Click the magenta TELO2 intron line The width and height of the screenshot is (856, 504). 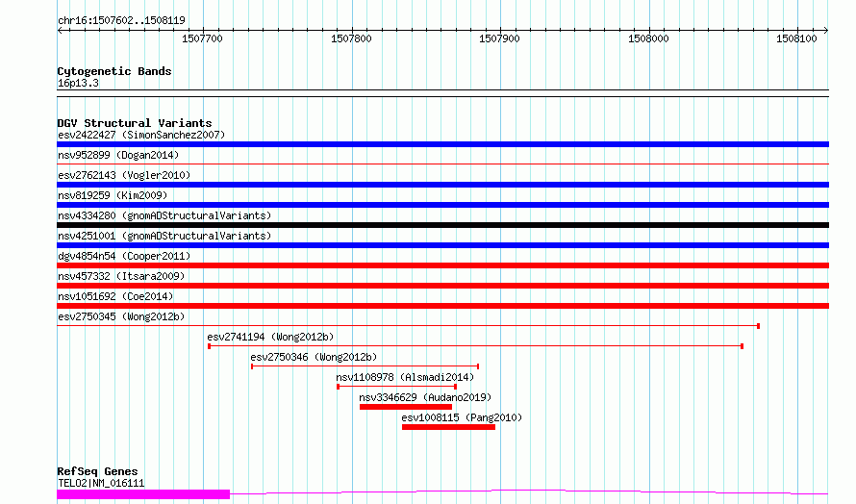point(530,492)
